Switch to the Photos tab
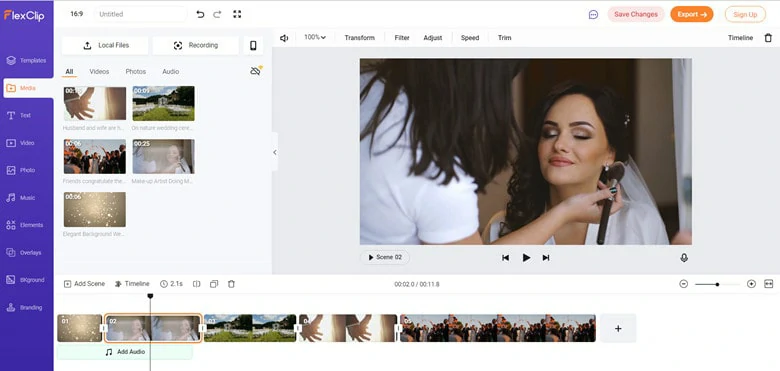This screenshot has height=371, width=780. pos(135,72)
